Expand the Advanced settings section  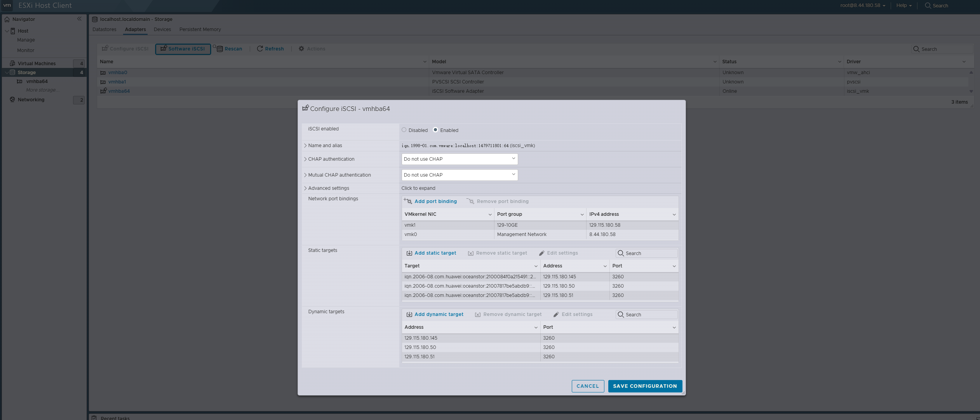(x=305, y=188)
